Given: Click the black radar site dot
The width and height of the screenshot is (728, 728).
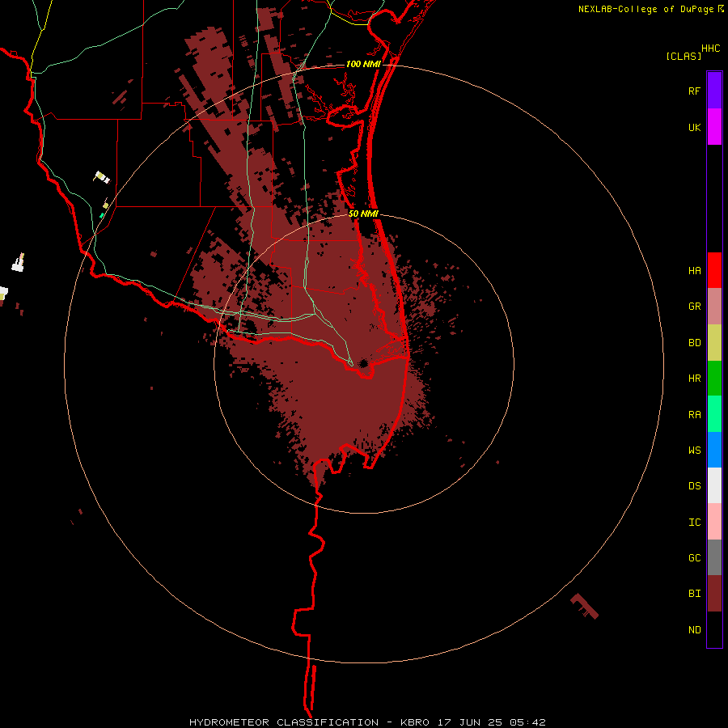Looking at the screenshot, I should [x=363, y=363].
